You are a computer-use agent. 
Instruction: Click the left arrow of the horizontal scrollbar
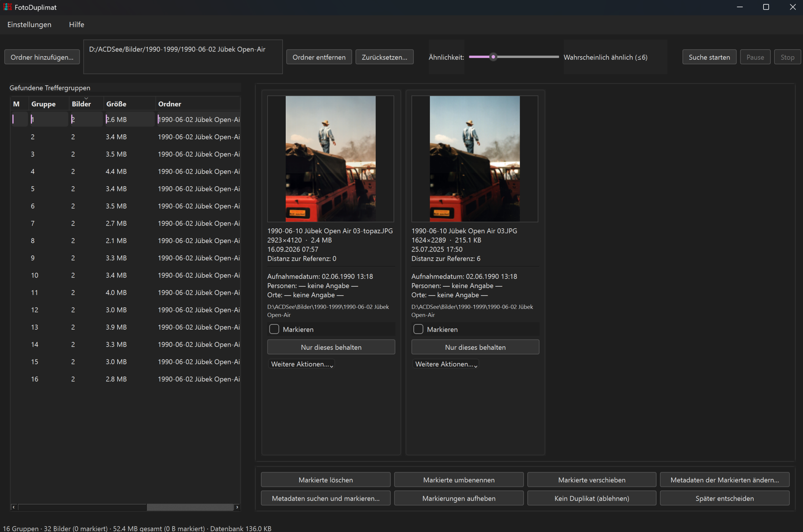[x=13, y=507]
